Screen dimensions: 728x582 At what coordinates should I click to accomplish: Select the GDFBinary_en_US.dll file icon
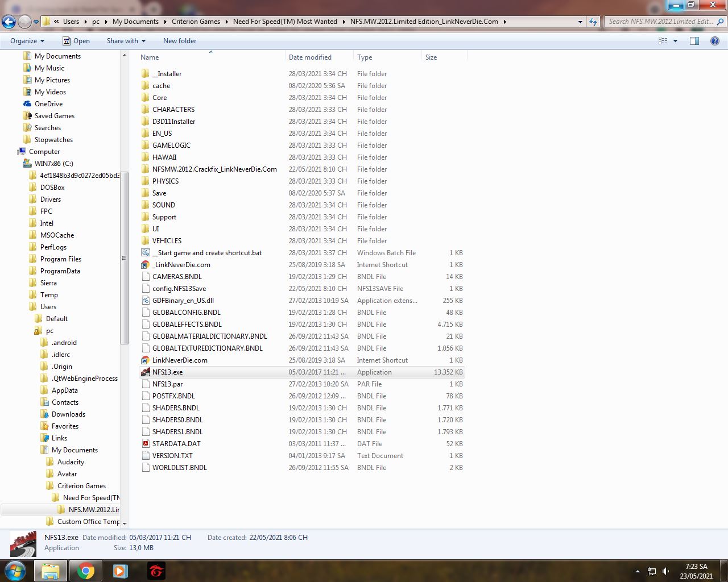tap(146, 301)
